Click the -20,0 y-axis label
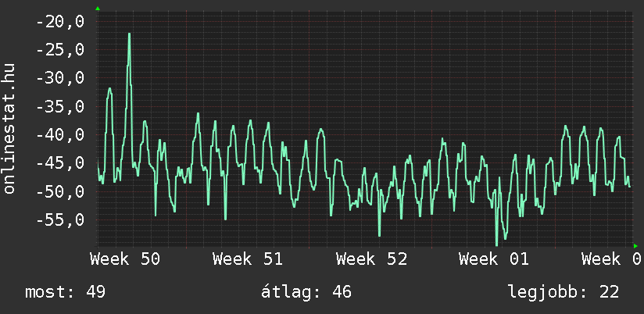Screen dimensions: 644x314 click(x=59, y=22)
